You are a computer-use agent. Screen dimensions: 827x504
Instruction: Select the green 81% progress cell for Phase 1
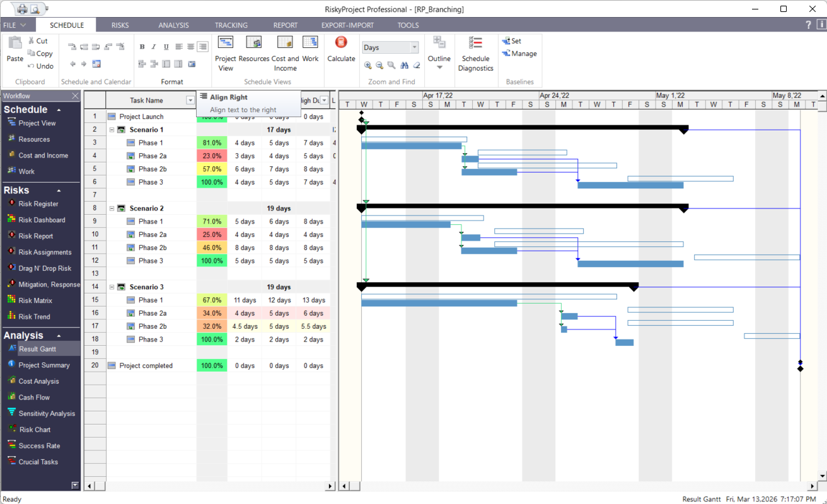tap(212, 142)
